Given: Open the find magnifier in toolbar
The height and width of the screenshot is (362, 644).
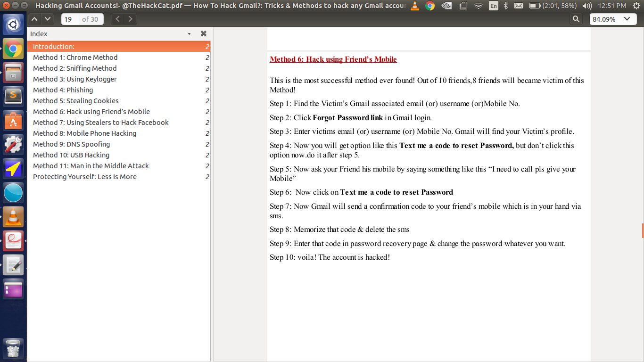Looking at the screenshot, I should tap(576, 19).
